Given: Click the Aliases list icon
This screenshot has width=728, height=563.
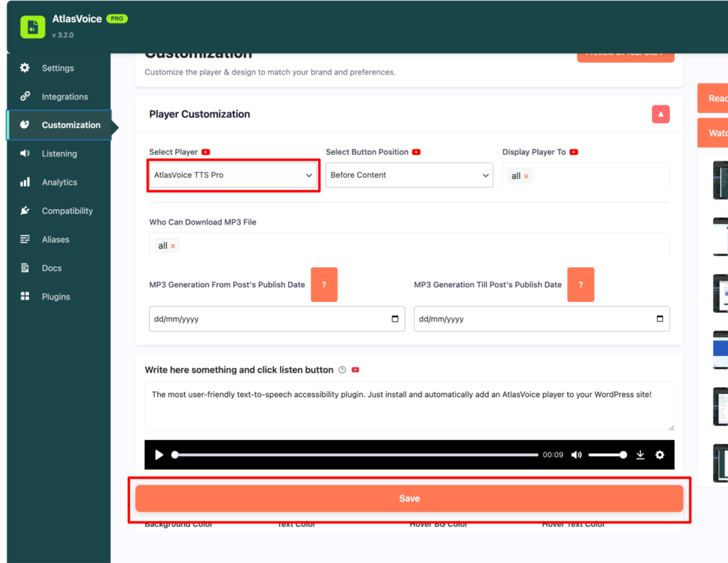Looking at the screenshot, I should point(25,239).
